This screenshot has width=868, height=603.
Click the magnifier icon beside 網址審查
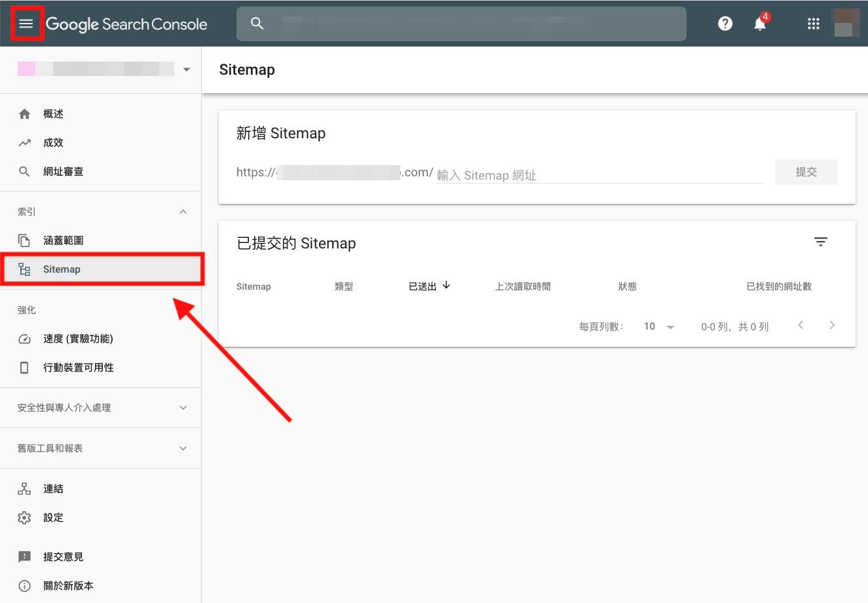point(24,172)
